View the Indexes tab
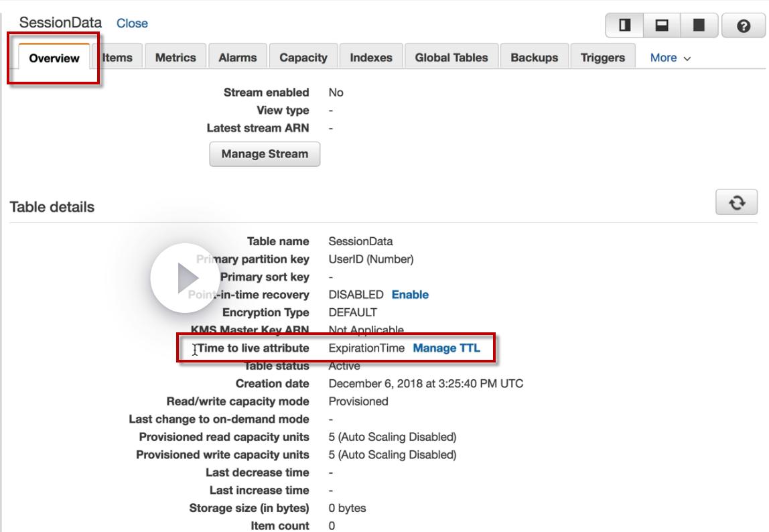 click(x=371, y=58)
